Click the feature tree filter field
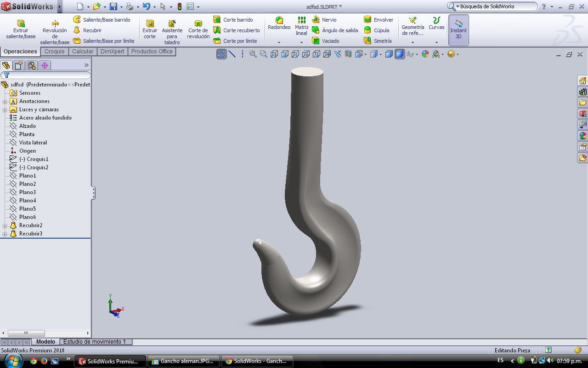 pos(46,75)
